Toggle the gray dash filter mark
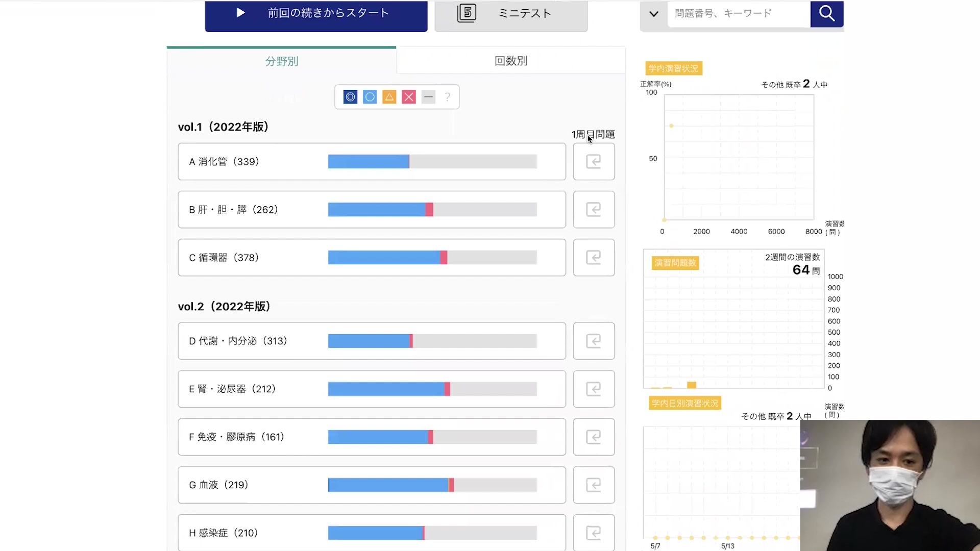Screen dimensions: 980x551 pos(428,97)
